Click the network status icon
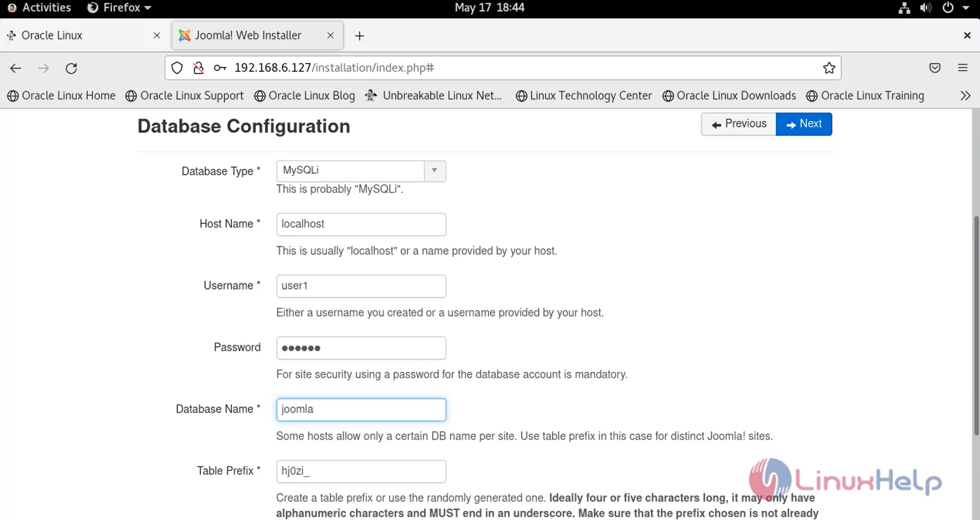The height and width of the screenshot is (520, 980). click(904, 7)
